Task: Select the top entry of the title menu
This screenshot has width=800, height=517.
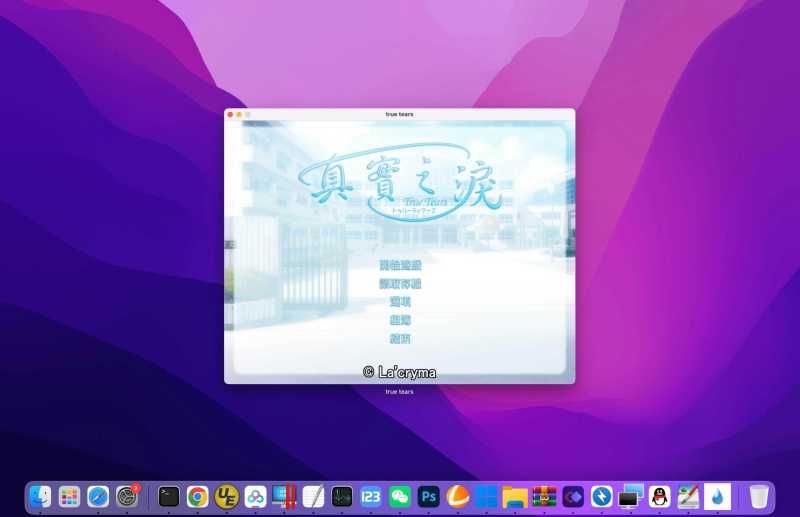Action: tap(401, 265)
